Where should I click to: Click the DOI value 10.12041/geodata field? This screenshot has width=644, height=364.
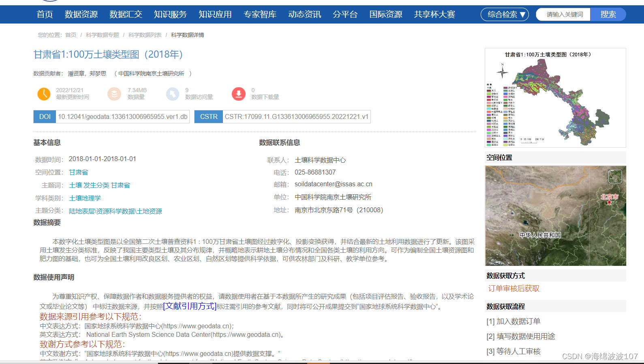click(123, 116)
